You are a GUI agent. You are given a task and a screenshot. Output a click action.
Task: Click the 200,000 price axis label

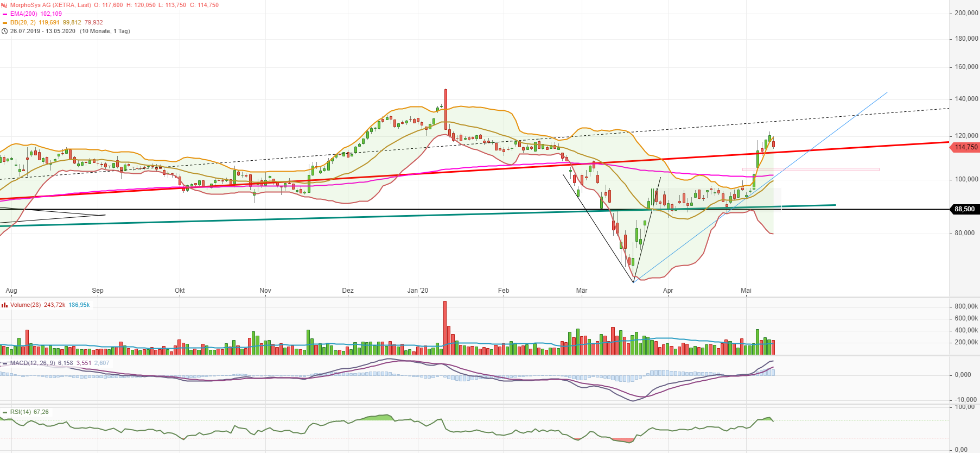pyautogui.click(x=966, y=13)
